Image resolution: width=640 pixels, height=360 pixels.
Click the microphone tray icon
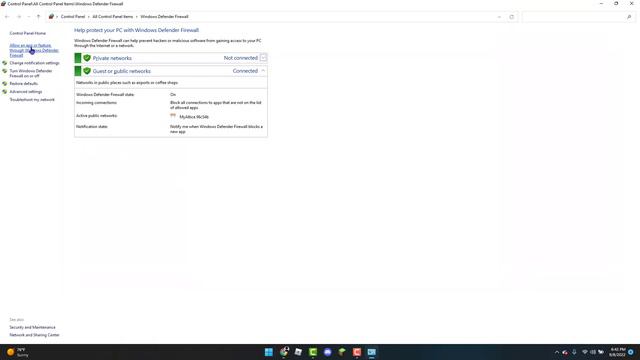point(574,352)
